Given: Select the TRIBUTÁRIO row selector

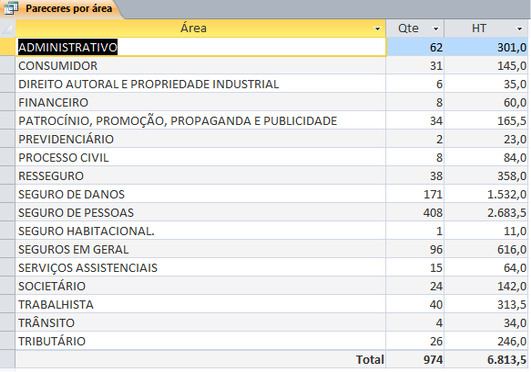Looking at the screenshot, I should point(7,341).
